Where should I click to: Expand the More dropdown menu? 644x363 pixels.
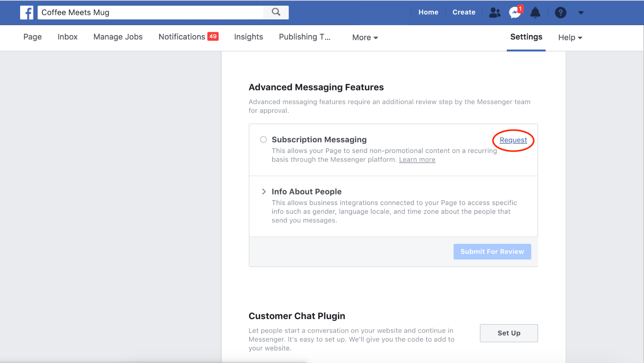[365, 37]
